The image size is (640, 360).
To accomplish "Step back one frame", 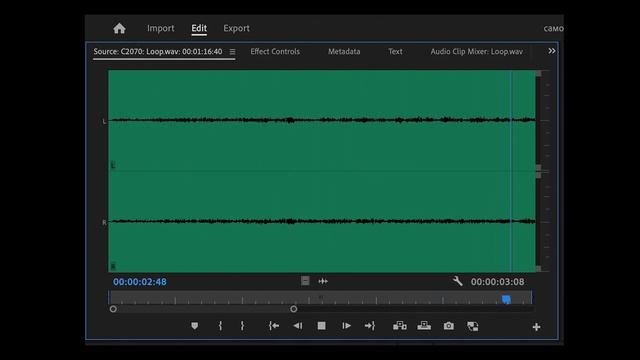I will pyautogui.click(x=298, y=326).
